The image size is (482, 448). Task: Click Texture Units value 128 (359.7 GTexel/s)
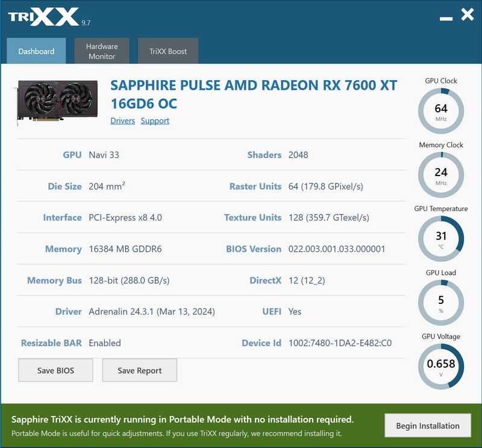click(x=329, y=218)
